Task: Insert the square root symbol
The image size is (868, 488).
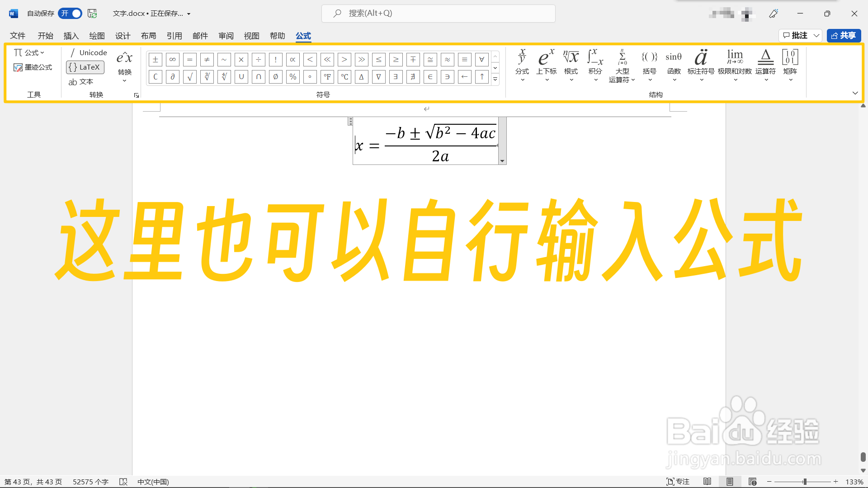Action: tap(190, 77)
